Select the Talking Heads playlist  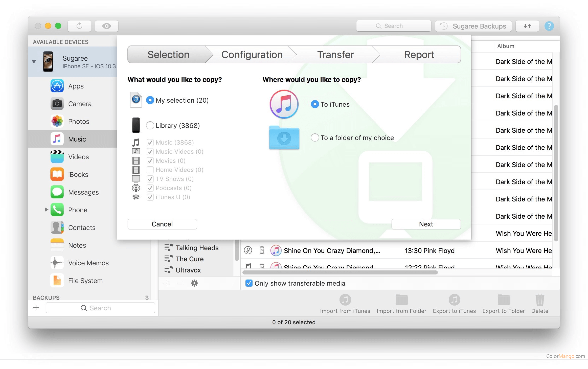[197, 248]
